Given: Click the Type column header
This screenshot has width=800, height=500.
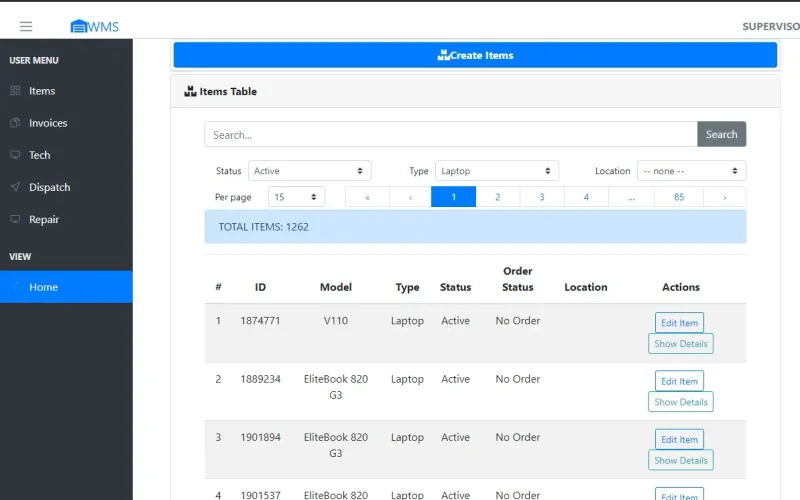Looking at the screenshot, I should [407, 287].
